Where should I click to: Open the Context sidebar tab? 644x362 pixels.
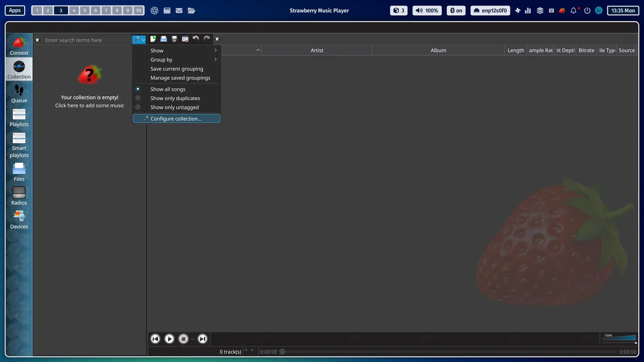coord(19,45)
